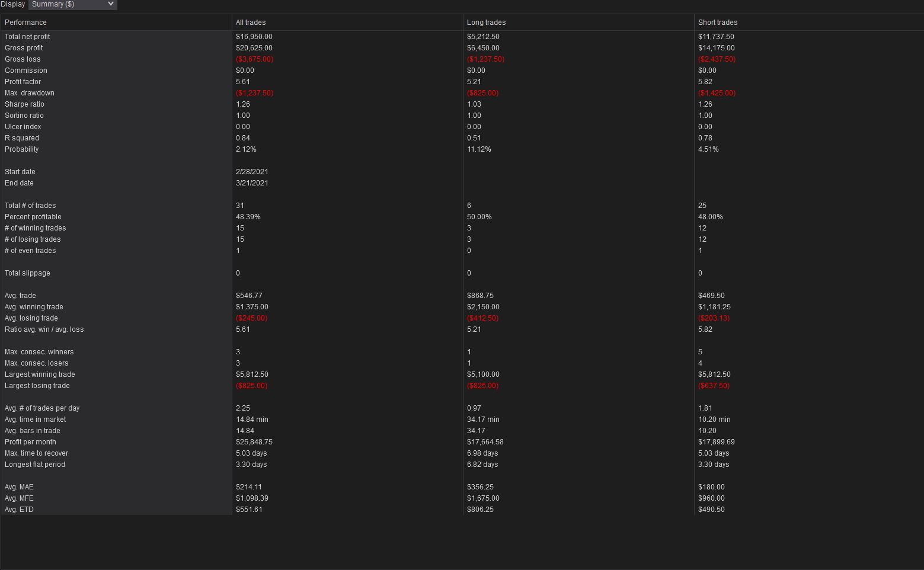Select the End date value 3/21/2021
924x570 pixels.
[x=252, y=183]
